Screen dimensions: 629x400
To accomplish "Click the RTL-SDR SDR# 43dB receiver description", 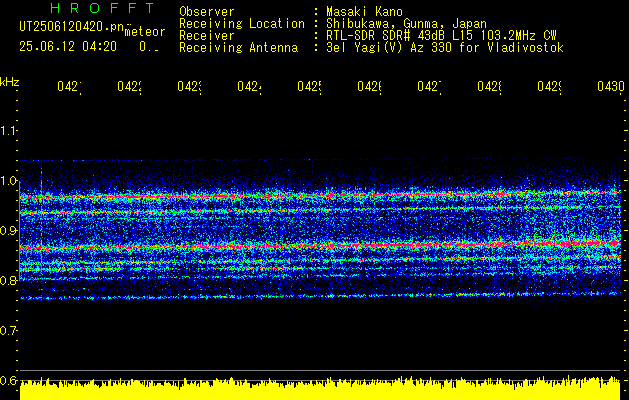I will [441, 36].
